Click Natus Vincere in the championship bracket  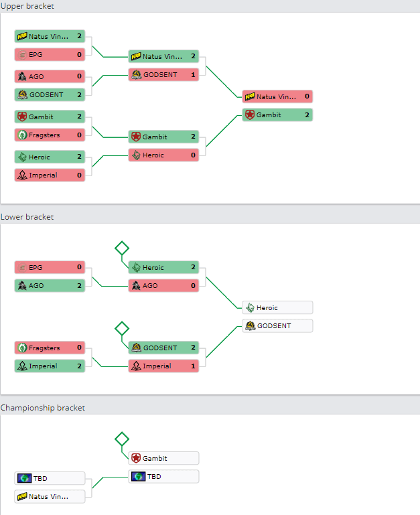coord(50,497)
